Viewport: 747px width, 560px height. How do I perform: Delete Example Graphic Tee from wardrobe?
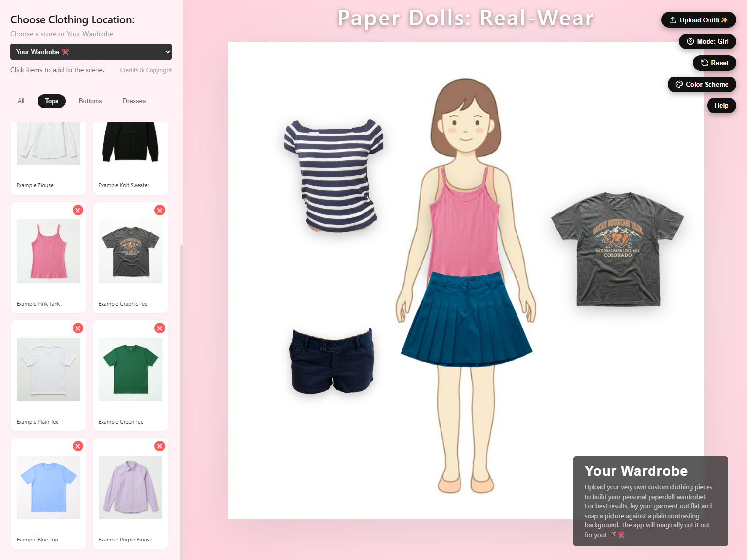[160, 210]
